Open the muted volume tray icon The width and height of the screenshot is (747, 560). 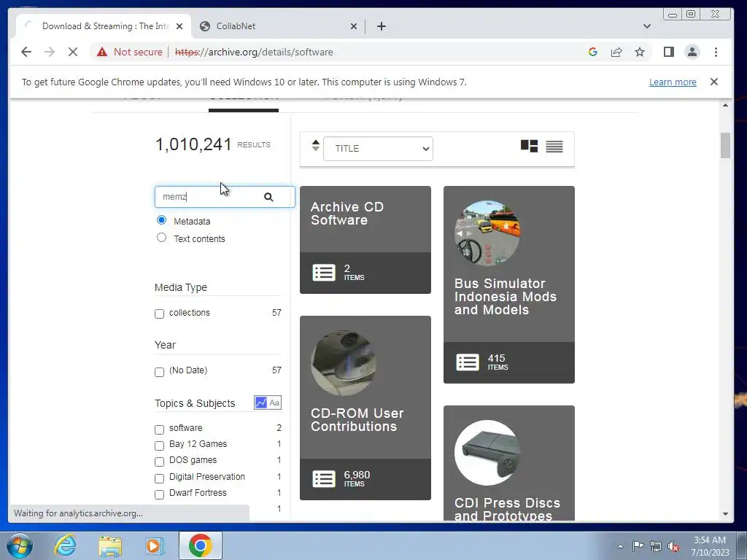(x=673, y=546)
